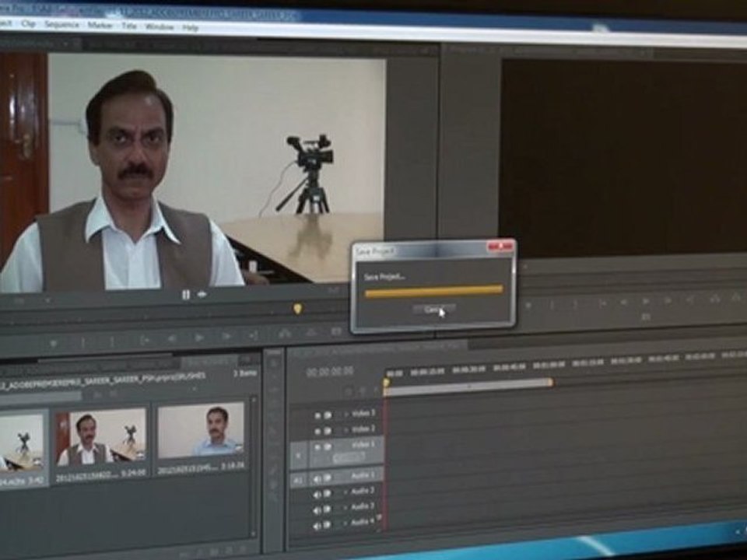The height and width of the screenshot is (560, 747).
Task: Mute Audio 2 track speaker
Action: [317, 495]
